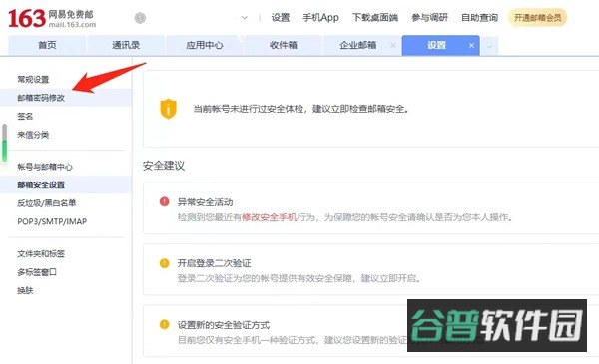Switch to 首页 tab
This screenshot has height=364, width=599.
coord(47,45)
